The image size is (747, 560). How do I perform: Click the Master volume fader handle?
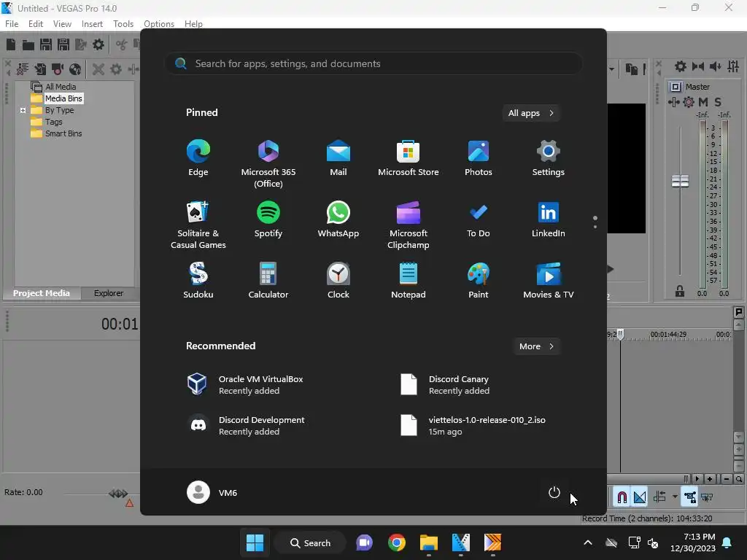(680, 181)
